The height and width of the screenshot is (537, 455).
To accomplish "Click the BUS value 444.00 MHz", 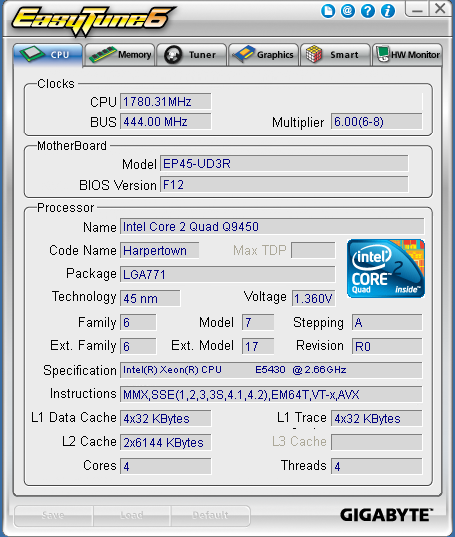I will click(165, 122).
